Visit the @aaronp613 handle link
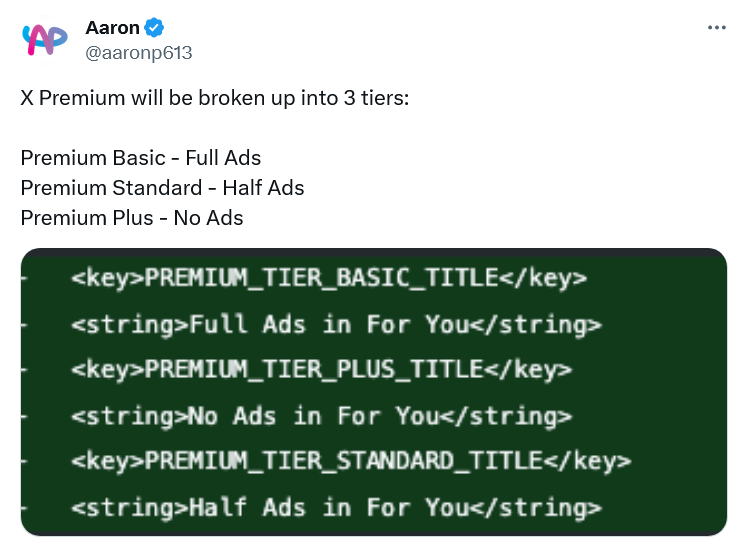The height and width of the screenshot is (546, 748). [x=139, y=52]
